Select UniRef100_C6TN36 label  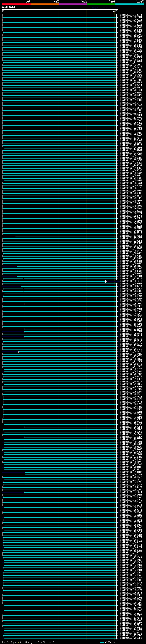pyautogui.click(x=131, y=50)
